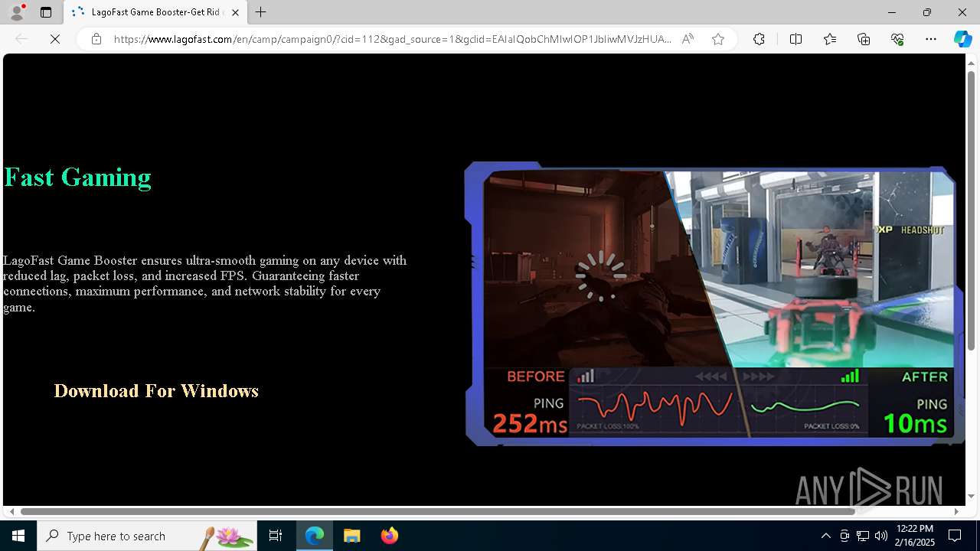Open Read aloud icon in address bar

point(688,39)
